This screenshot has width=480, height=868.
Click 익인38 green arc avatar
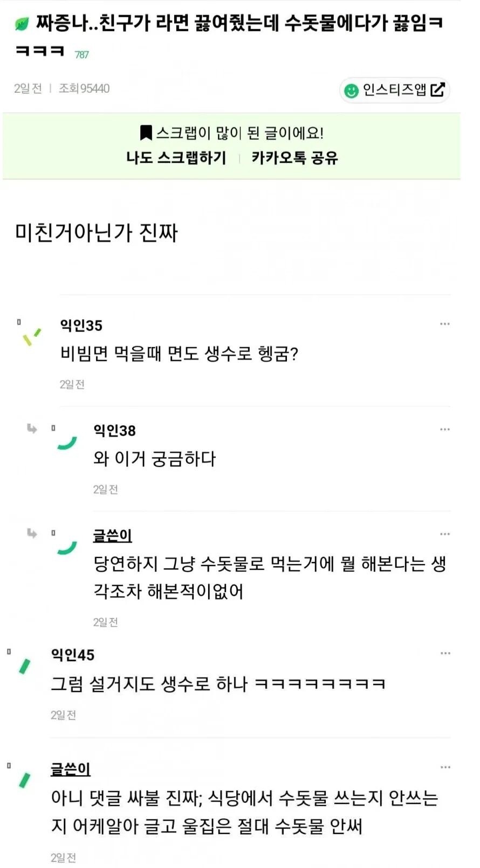pyautogui.click(x=67, y=443)
